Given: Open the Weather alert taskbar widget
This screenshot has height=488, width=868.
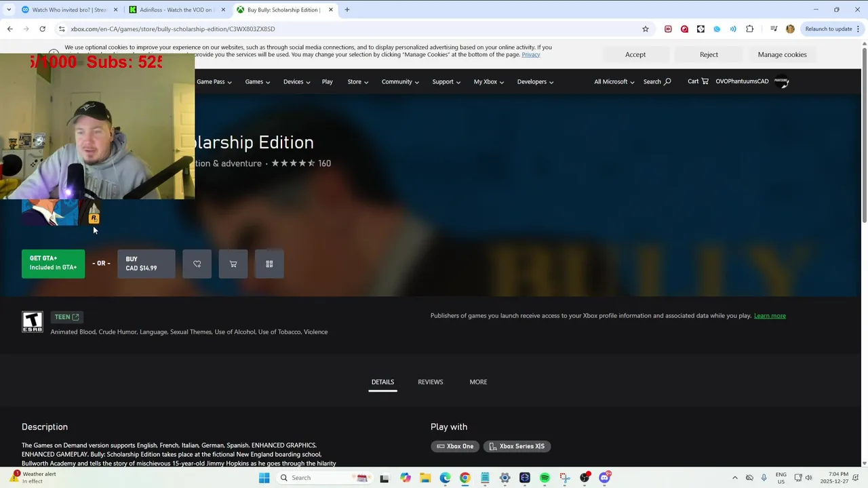Looking at the screenshot, I should point(34,478).
